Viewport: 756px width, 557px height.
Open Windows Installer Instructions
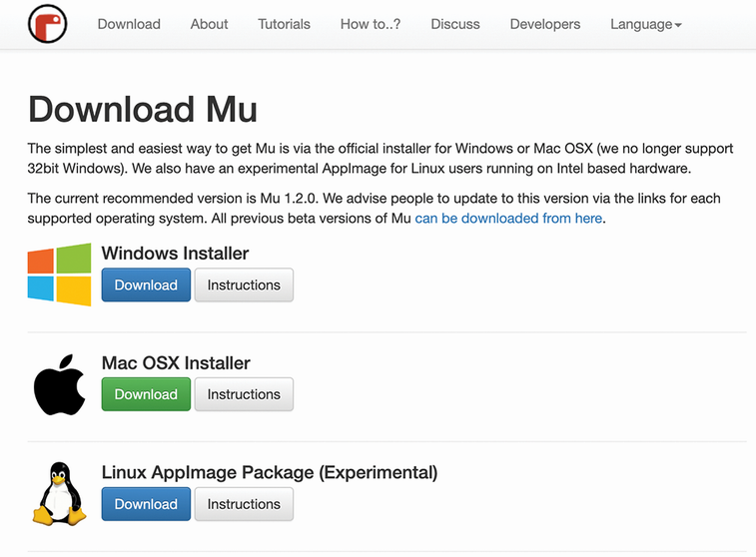[244, 284]
